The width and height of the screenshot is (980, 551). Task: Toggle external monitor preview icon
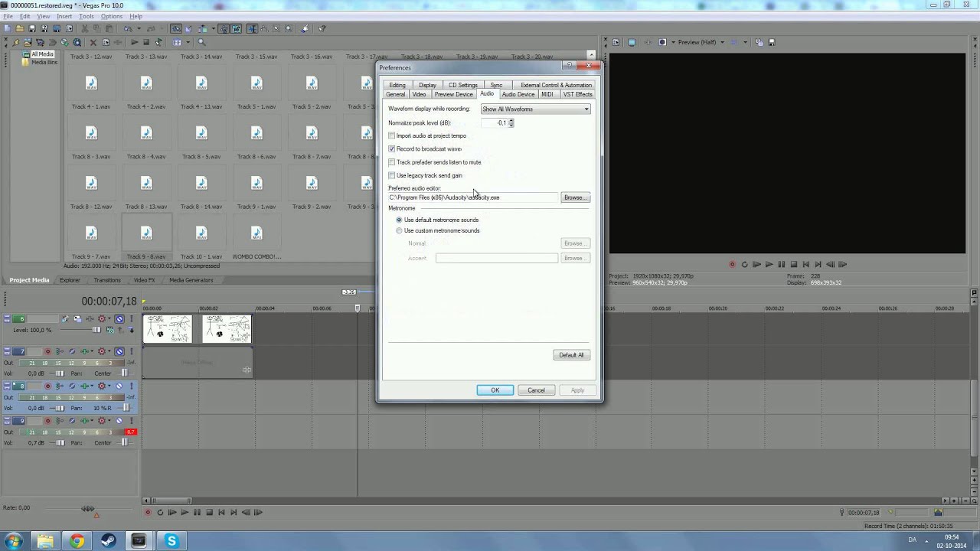tap(632, 42)
